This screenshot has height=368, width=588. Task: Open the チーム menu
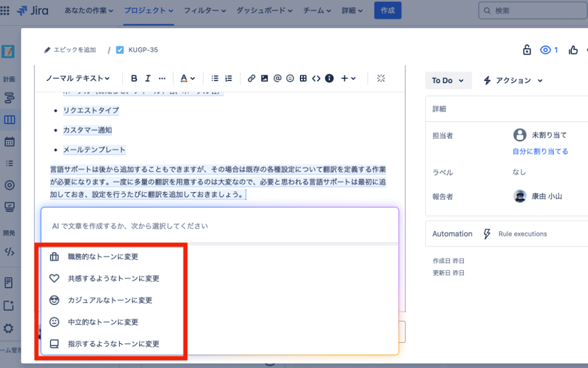click(x=317, y=11)
